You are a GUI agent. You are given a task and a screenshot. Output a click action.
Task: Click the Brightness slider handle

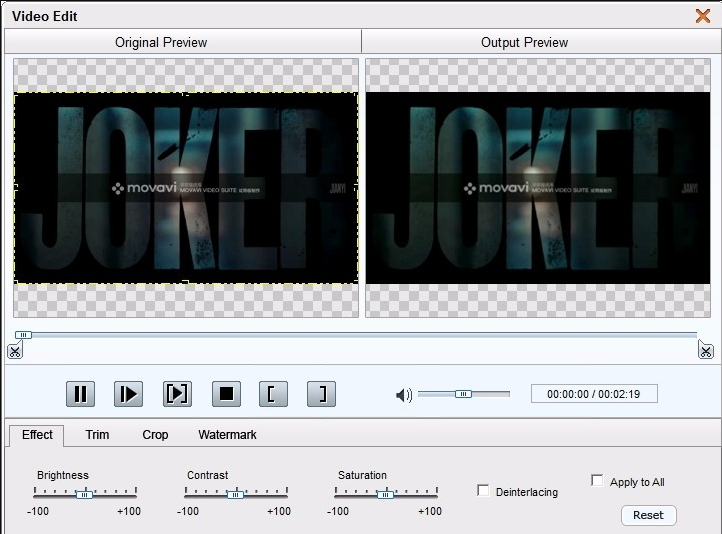click(x=84, y=494)
